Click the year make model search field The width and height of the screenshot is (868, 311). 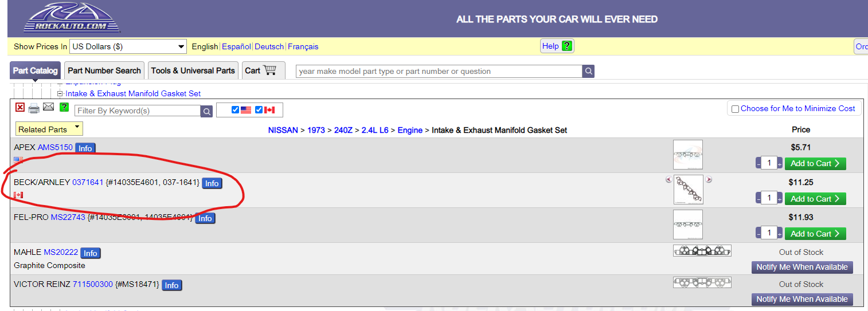point(439,71)
